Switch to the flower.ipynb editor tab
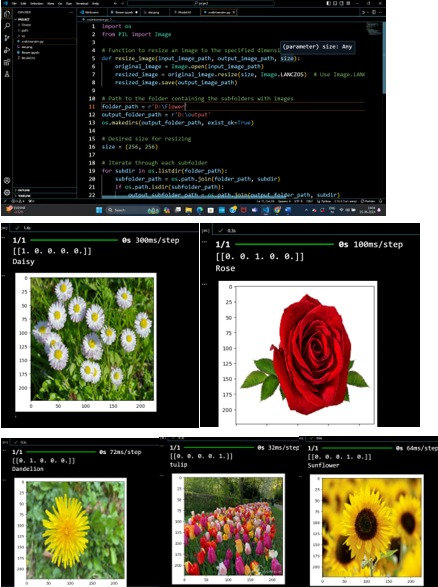Image resolution: width=438 pixels, height=587 pixels. coord(123,12)
